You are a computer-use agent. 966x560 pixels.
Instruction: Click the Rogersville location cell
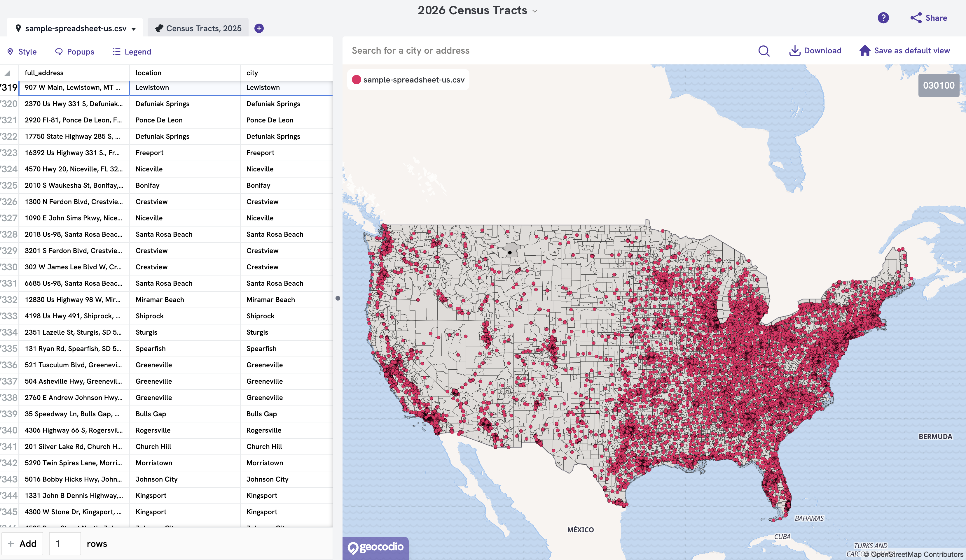click(x=185, y=430)
